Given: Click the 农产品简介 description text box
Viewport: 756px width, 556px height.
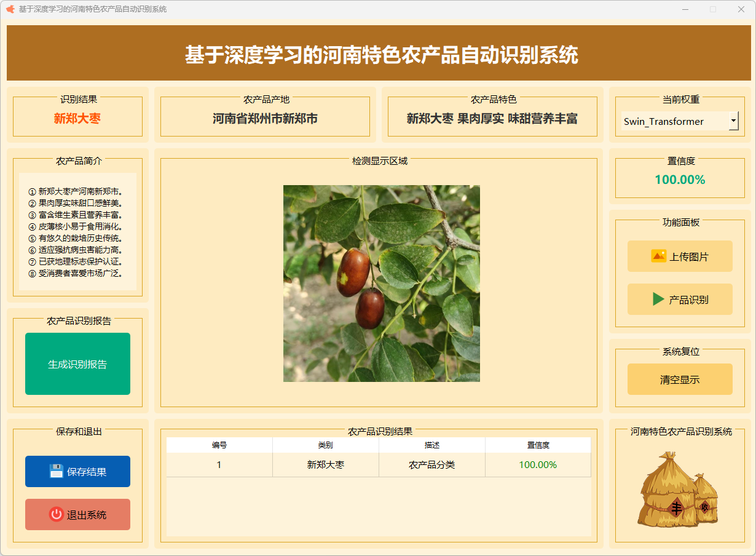Looking at the screenshot, I should 77,232.
